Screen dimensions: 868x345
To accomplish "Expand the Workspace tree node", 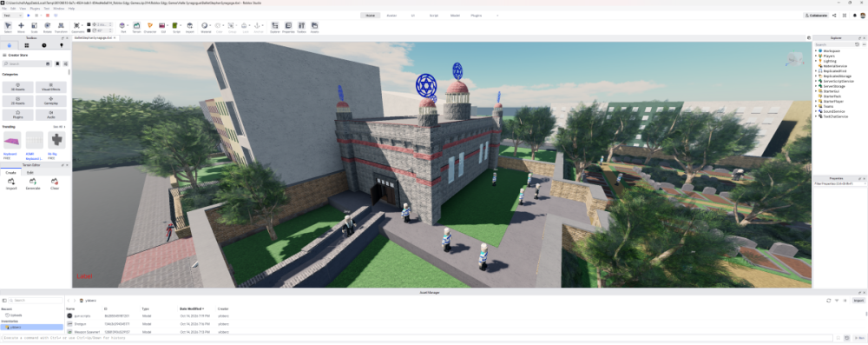I will pyautogui.click(x=816, y=51).
